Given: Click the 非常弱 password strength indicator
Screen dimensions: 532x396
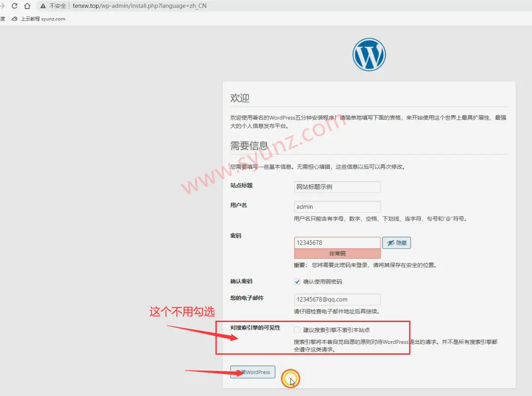Looking at the screenshot, I should pyautogui.click(x=337, y=253).
